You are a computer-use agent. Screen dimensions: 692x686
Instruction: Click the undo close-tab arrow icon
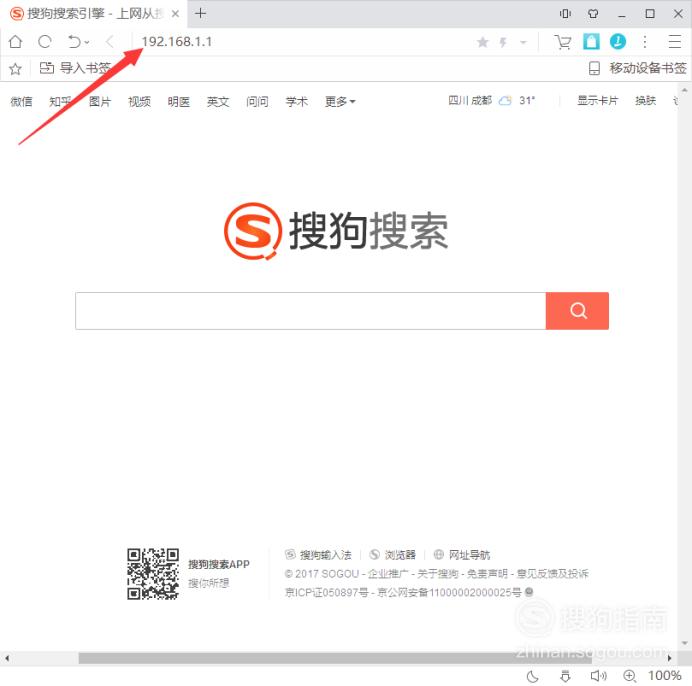tap(74, 42)
